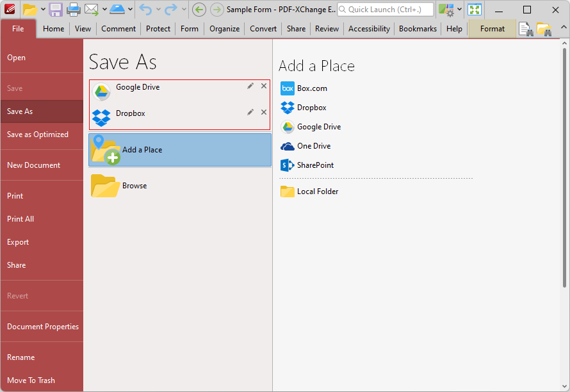The image size is (570, 392).
Task: Add Box.com as a place
Action: tap(304, 88)
